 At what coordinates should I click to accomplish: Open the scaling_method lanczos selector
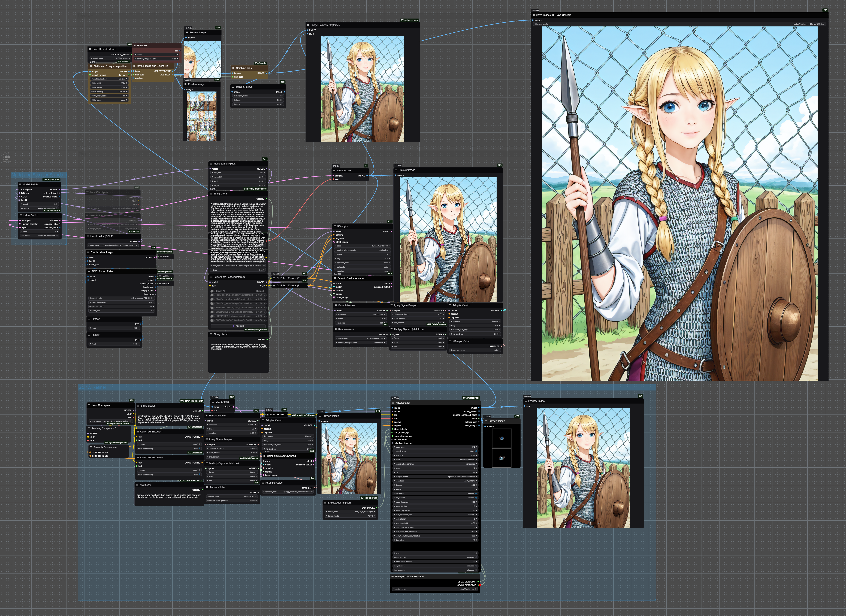tap(109, 79)
